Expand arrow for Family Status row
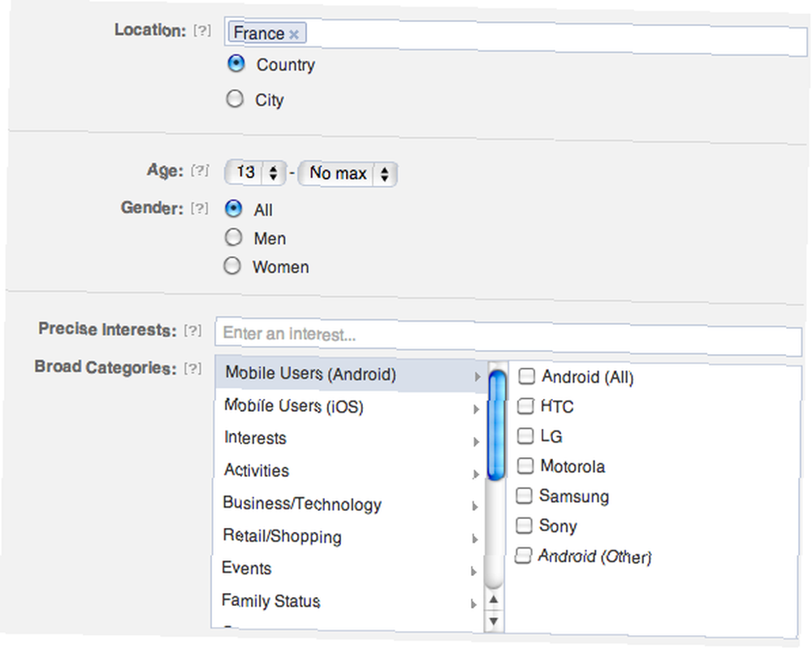Screen dimensions: 812x649 pyautogui.click(x=473, y=604)
